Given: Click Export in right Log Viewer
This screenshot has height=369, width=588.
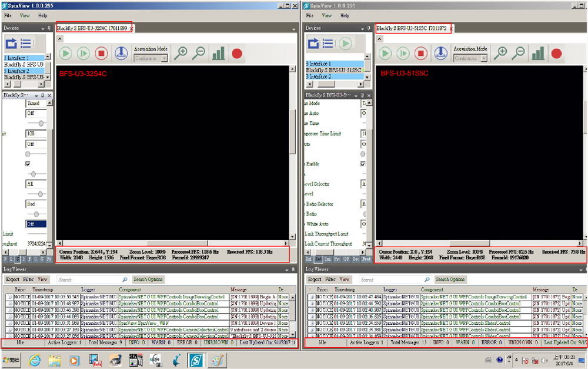Looking at the screenshot, I should (315, 280).
